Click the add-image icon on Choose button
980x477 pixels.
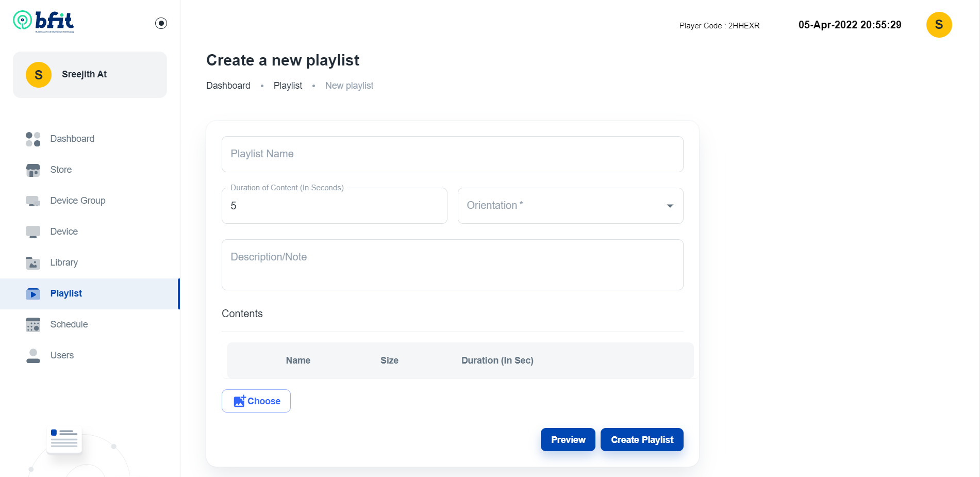pos(239,401)
